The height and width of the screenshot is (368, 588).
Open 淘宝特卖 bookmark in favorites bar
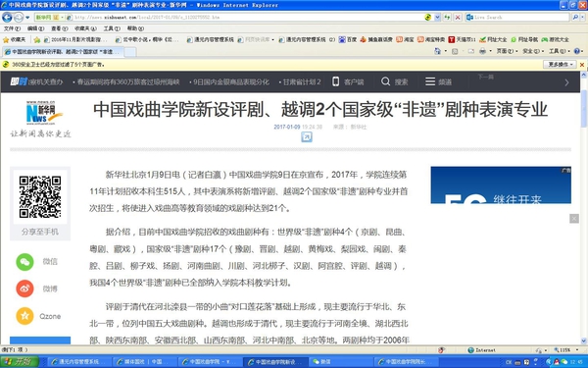(x=431, y=39)
